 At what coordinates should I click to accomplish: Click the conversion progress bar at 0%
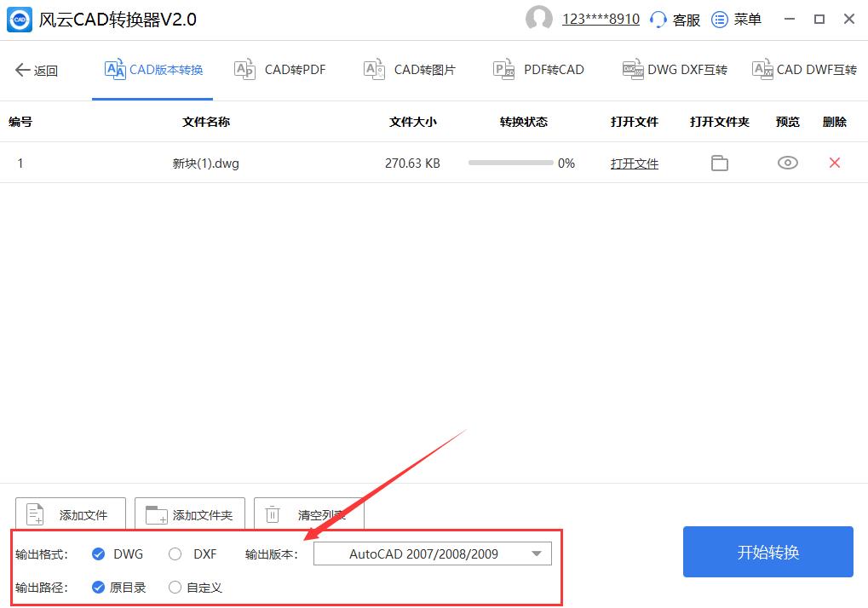click(511, 162)
